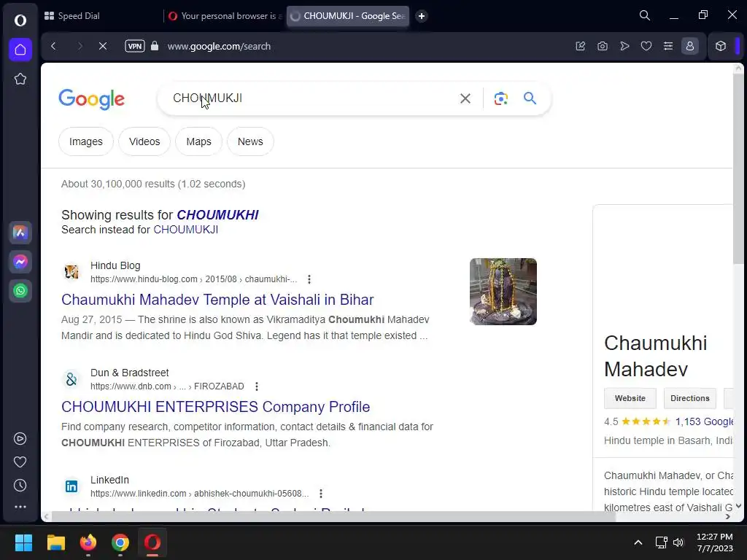Search instead for CHOUMUKJI
The width and height of the screenshot is (747, 560).
pos(186,230)
